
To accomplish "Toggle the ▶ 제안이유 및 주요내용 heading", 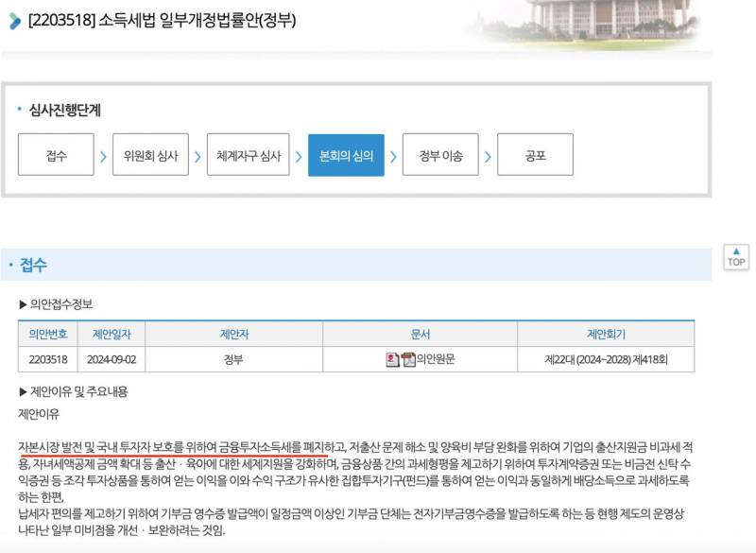I will pos(74,391).
